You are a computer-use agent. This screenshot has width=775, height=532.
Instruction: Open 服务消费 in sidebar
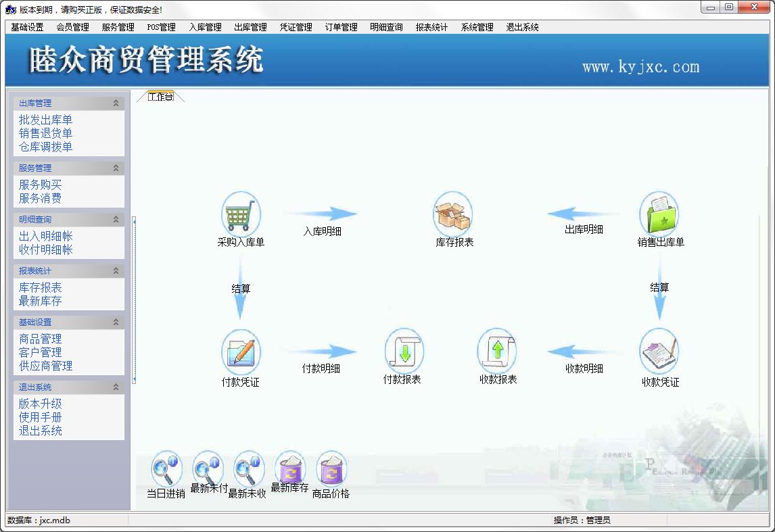point(40,198)
